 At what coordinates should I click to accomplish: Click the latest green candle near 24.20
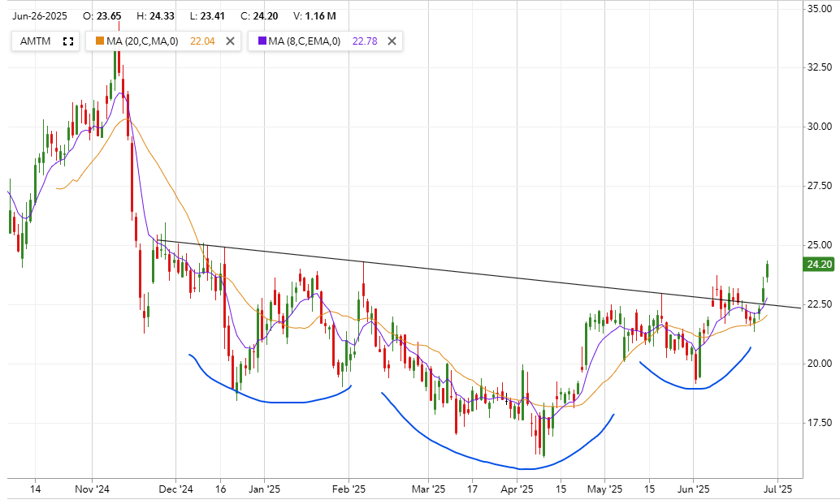click(x=767, y=271)
